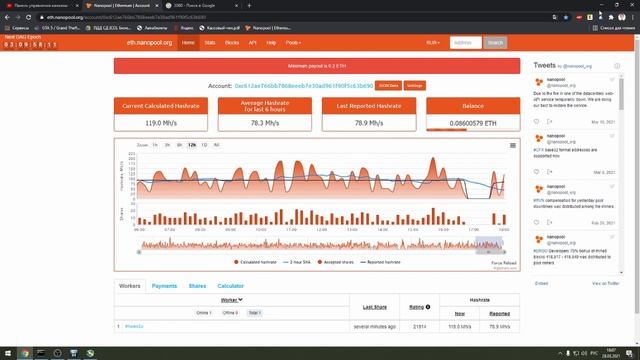640x360 pixels.
Task: Toggle Calculated hashrate series in the legend
Action: pyautogui.click(x=255, y=262)
